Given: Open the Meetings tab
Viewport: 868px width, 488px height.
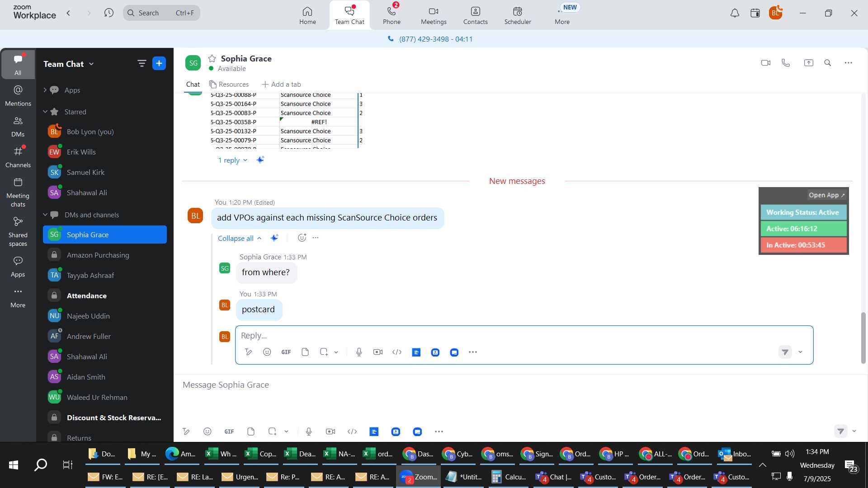Looking at the screenshot, I should 434,15.
